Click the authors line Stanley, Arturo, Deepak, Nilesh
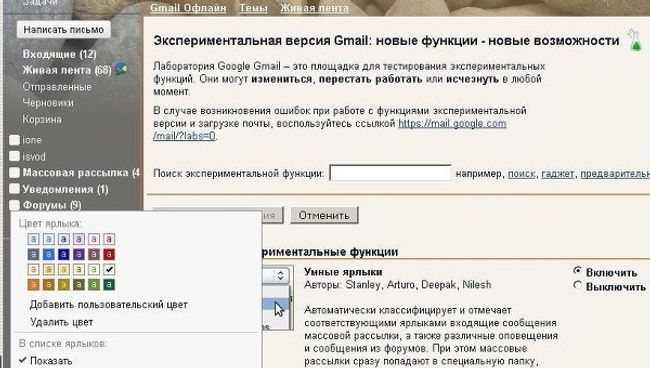The height and width of the screenshot is (368, 650). (398, 285)
